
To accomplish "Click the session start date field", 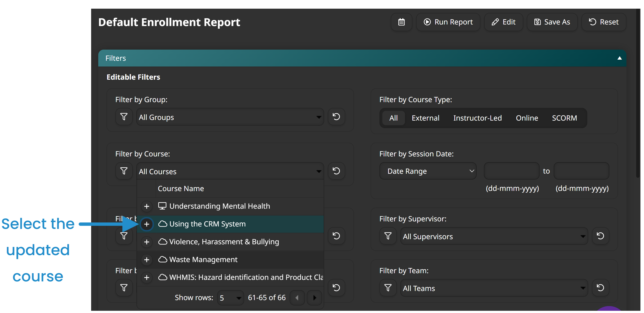I will (512, 171).
